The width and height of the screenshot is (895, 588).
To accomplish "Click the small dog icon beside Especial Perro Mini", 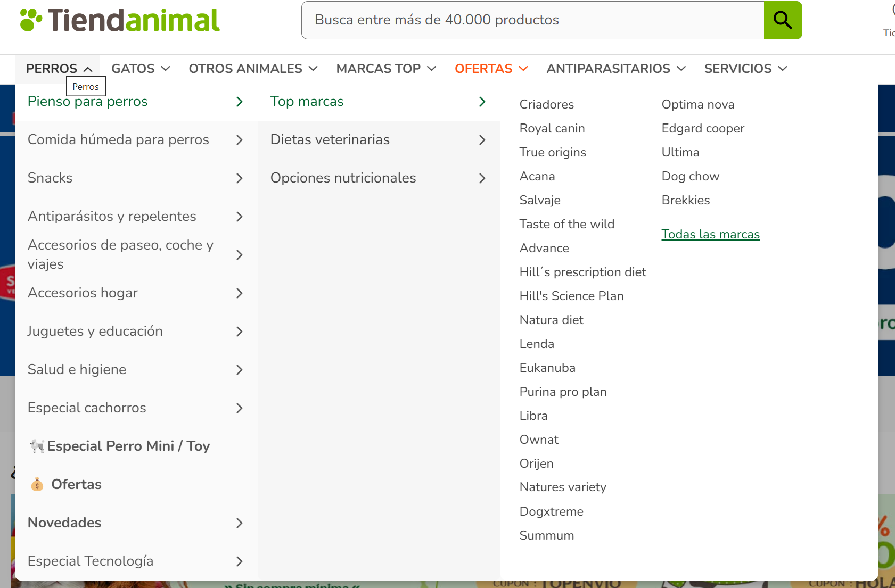I will click(37, 446).
